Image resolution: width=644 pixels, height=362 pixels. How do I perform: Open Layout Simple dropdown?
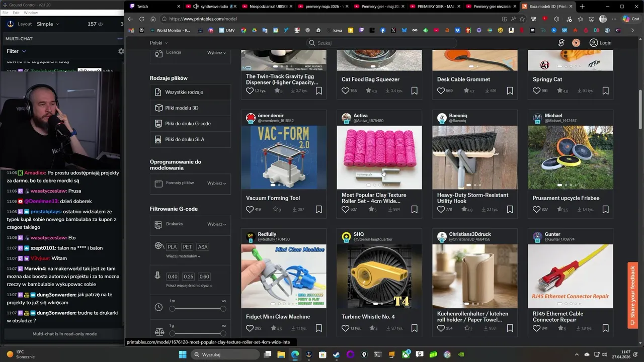(48, 24)
